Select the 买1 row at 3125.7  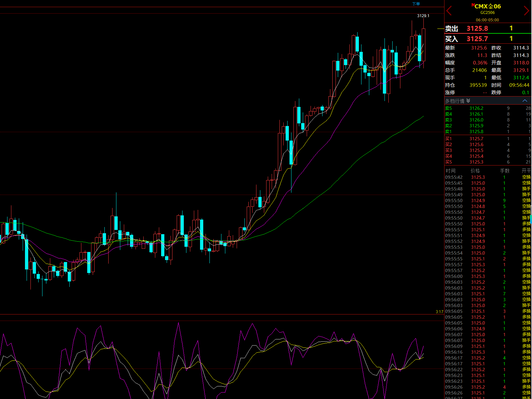click(488, 139)
